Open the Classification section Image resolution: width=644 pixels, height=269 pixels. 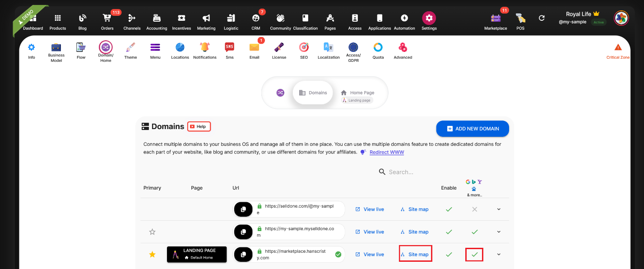pyautogui.click(x=306, y=22)
